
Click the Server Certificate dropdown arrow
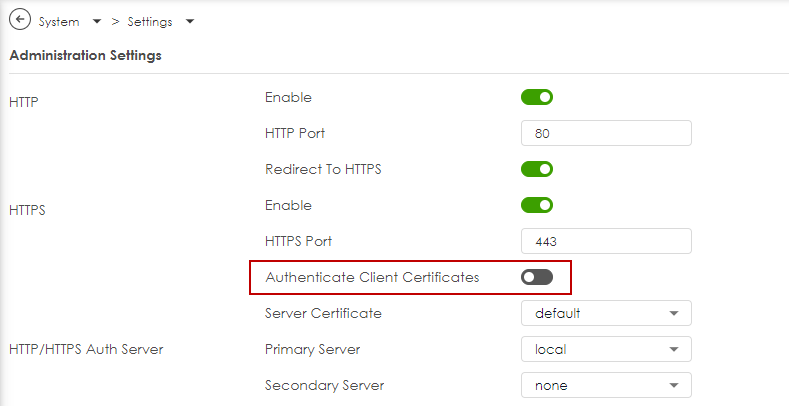click(x=674, y=313)
